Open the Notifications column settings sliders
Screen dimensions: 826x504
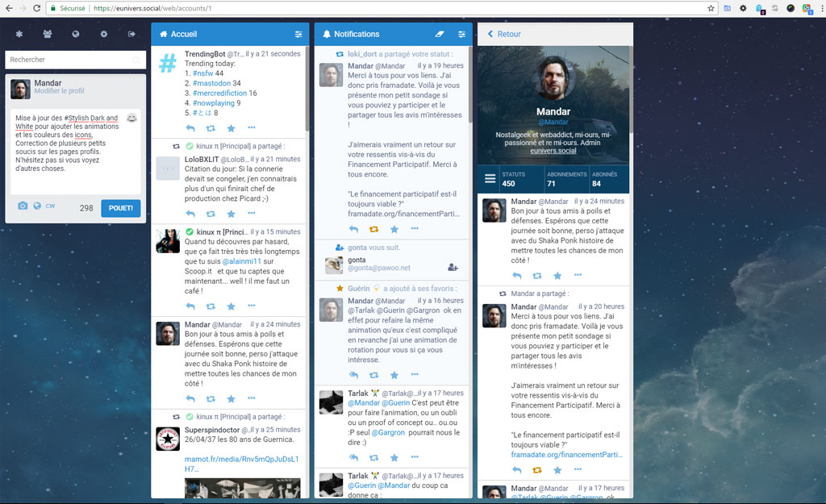point(461,34)
